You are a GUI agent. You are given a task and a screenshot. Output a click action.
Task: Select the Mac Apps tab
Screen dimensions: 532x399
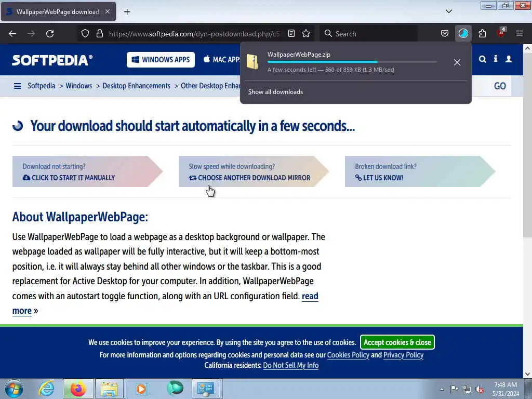coord(222,60)
